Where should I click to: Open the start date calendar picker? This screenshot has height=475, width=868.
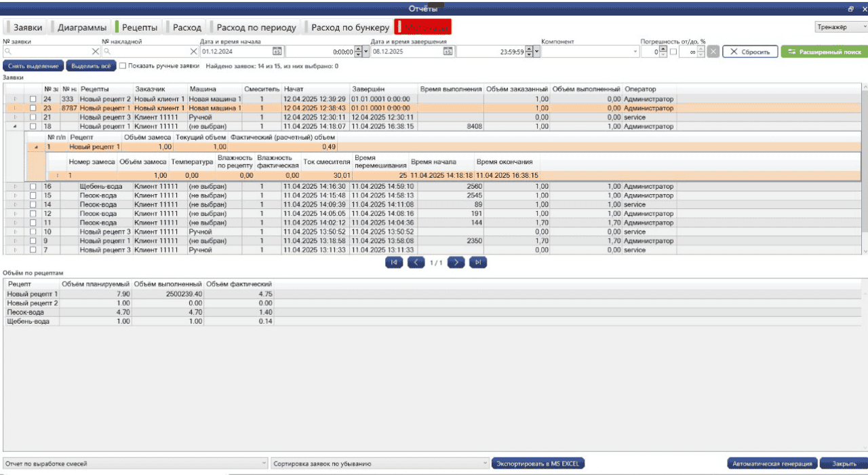[277, 52]
